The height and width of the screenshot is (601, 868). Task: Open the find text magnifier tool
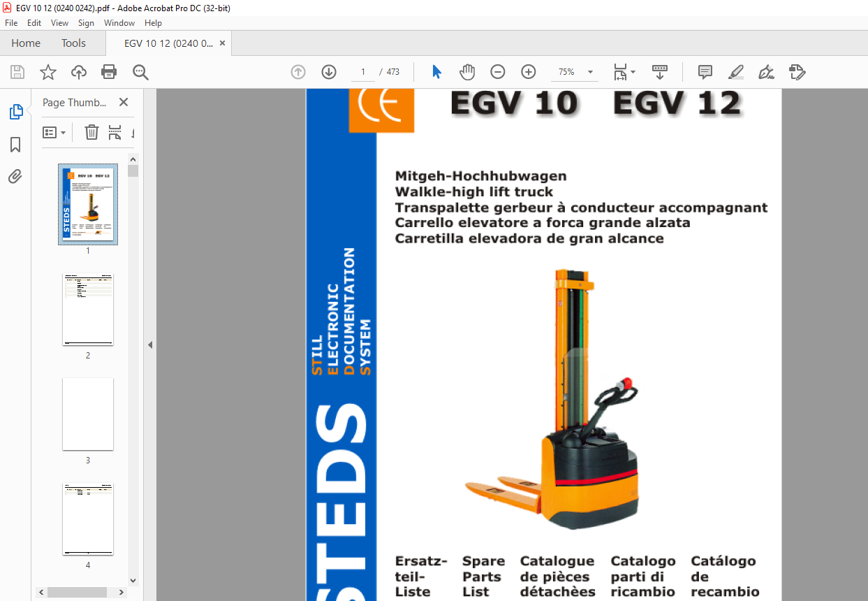pyautogui.click(x=141, y=72)
